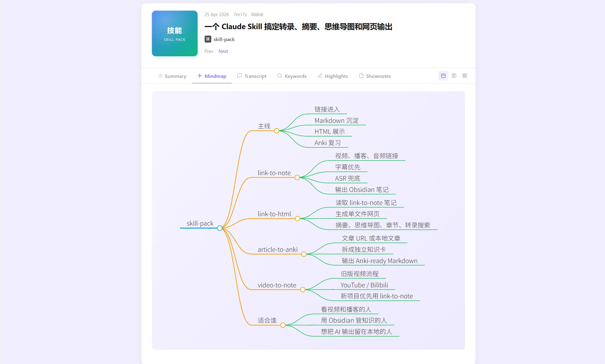Click the 视频、播客、音频链接 leaf node
Image resolution: width=605 pixels, height=364 pixels.
367,156
